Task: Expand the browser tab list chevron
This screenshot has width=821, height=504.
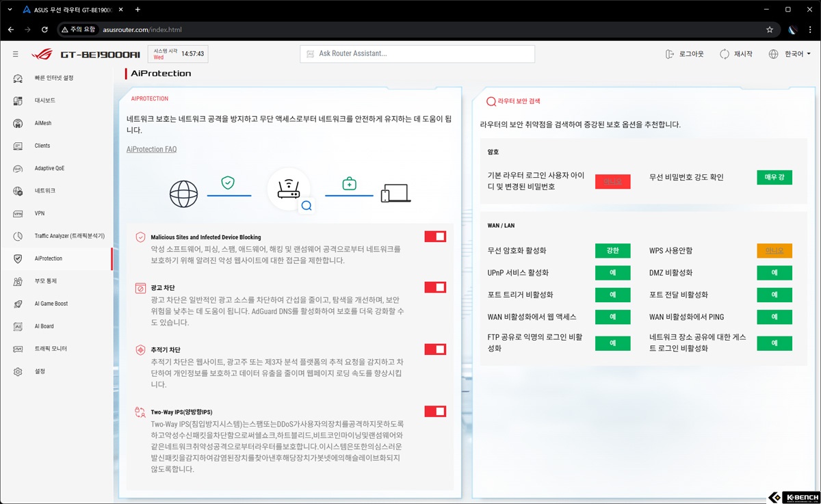Action: pyautogui.click(x=10, y=10)
